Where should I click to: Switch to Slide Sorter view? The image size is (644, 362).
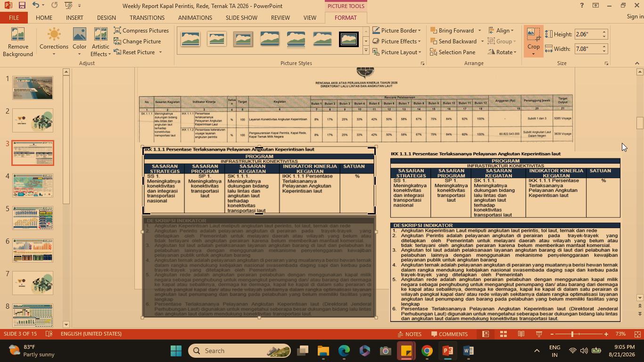504,334
